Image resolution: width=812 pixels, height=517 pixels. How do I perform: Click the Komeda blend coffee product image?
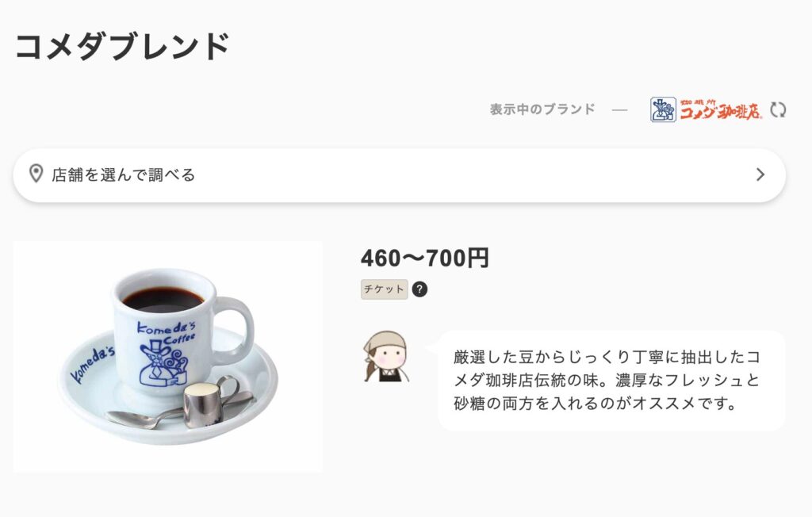coord(168,356)
